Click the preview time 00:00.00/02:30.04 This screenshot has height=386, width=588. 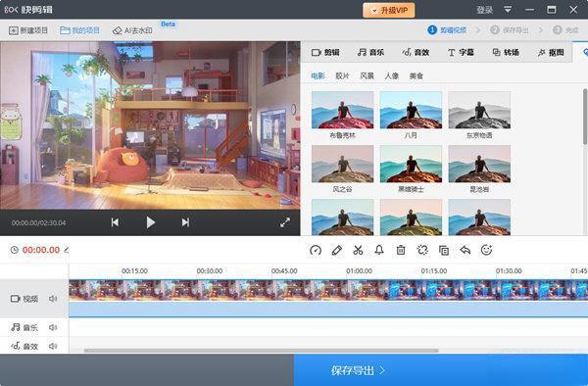pos(38,222)
